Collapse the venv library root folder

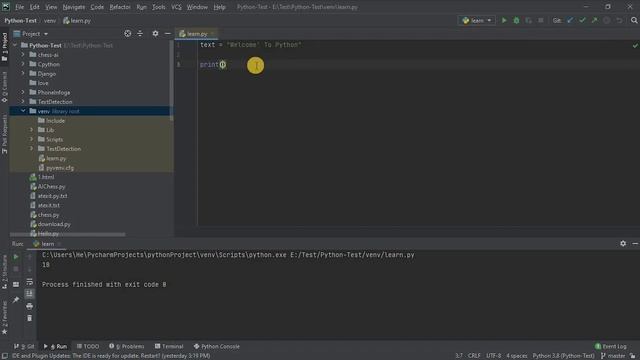coord(23,111)
